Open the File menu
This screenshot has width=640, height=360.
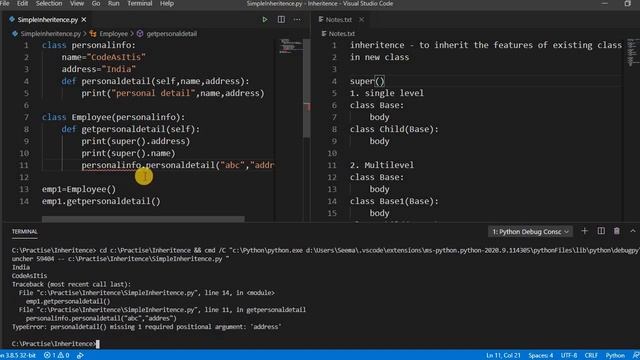click(x=5, y=4)
